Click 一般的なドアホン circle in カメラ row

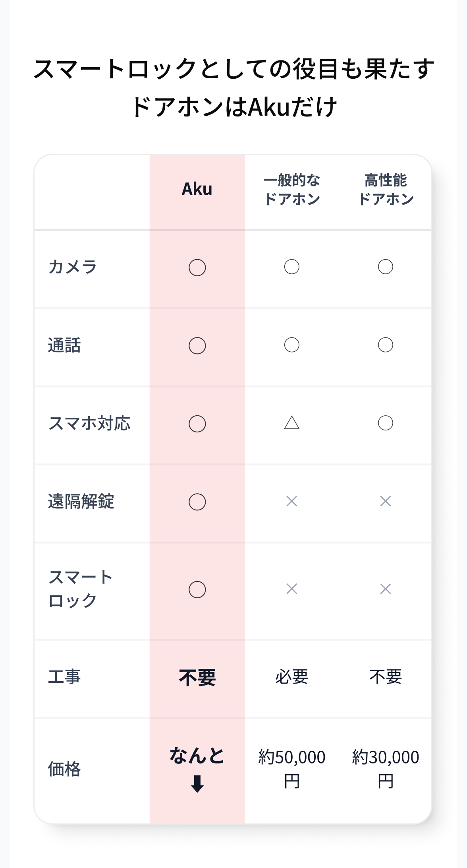pyautogui.click(x=292, y=267)
